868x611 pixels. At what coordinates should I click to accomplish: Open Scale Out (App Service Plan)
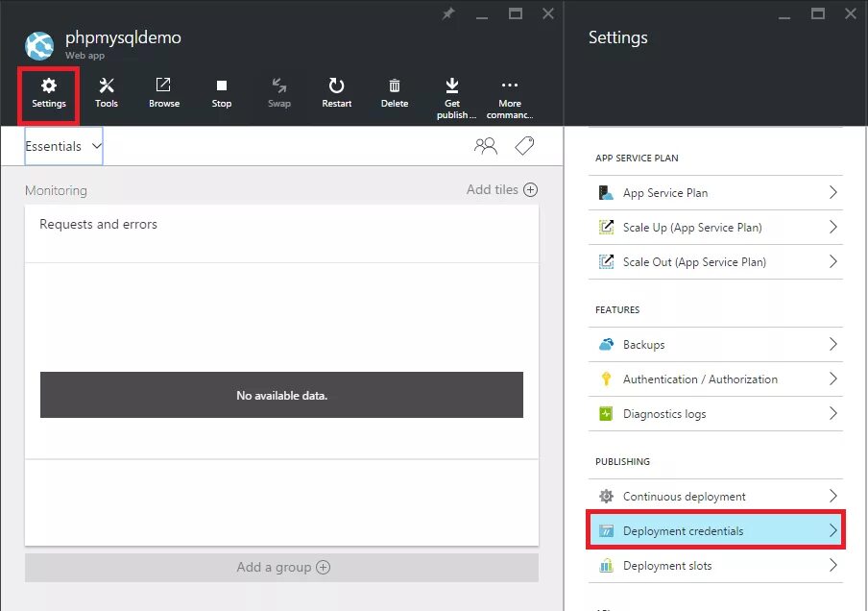tap(715, 262)
